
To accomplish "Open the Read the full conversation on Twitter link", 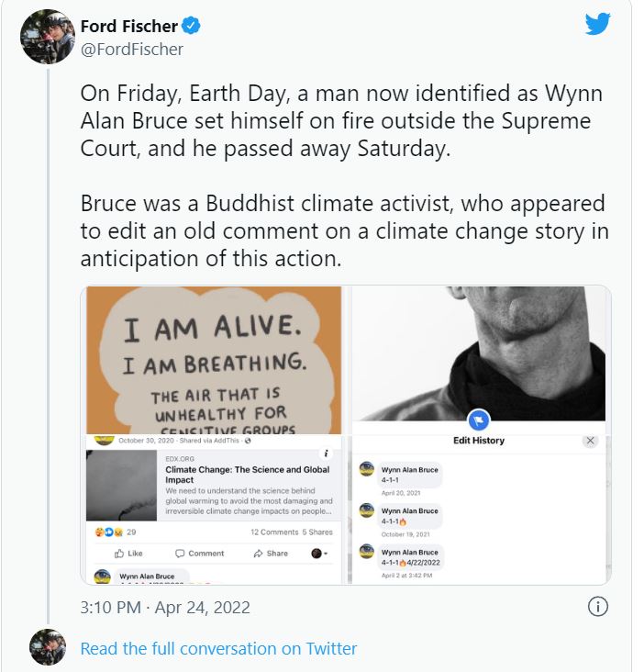I will click(x=218, y=648).
